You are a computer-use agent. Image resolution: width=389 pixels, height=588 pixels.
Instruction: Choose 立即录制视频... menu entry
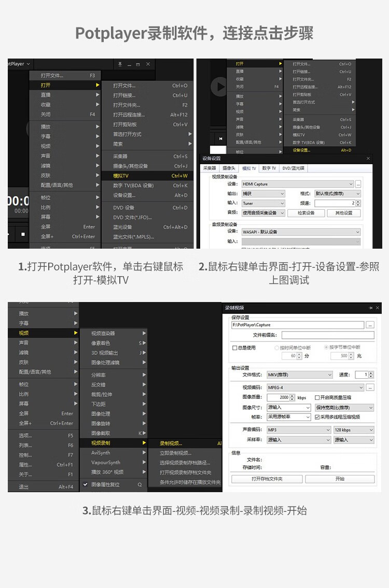tap(186, 453)
